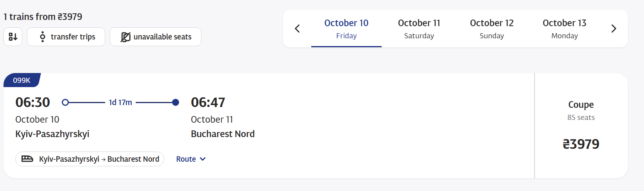Image resolution: width=644 pixels, height=191 pixels.
Task: Toggle the unavailable seats filter
Action: point(156,37)
